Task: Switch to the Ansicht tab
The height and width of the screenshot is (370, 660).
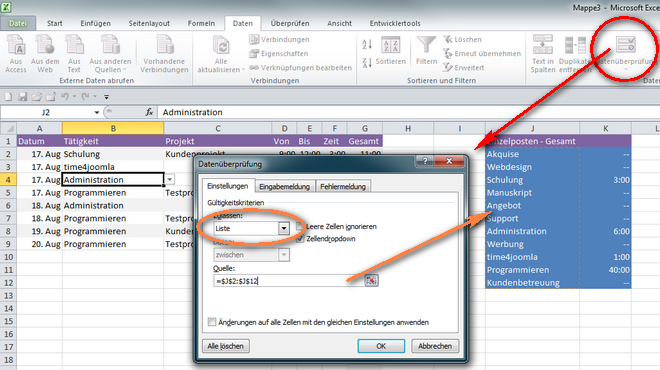Action: pyautogui.click(x=339, y=23)
